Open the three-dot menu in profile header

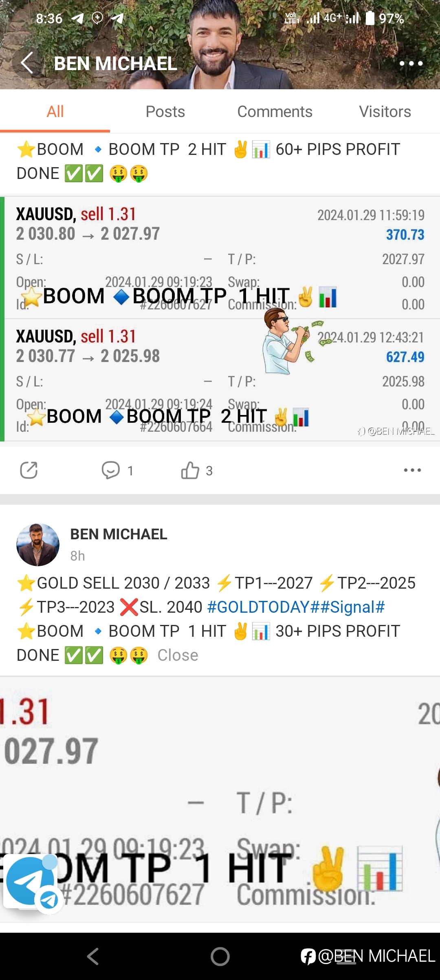411,64
